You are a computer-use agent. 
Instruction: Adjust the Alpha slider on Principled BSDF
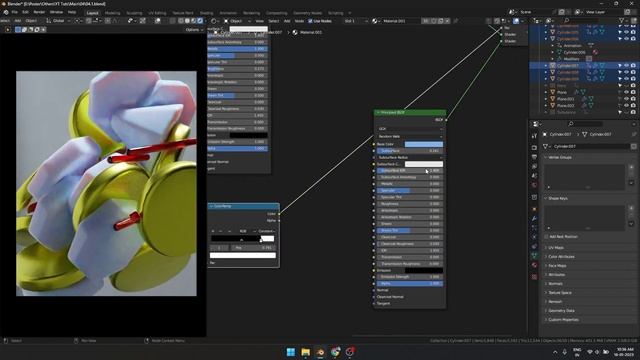(x=410, y=283)
